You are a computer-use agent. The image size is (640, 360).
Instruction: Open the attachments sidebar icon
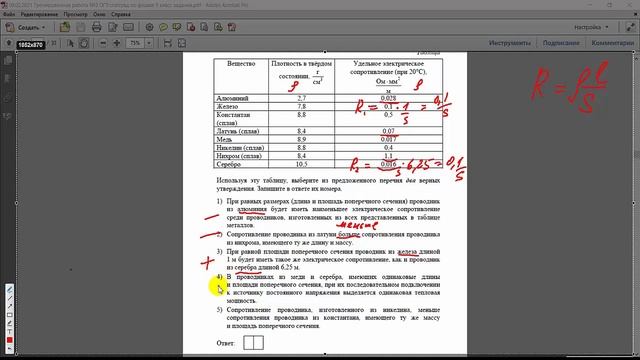(x=7, y=97)
